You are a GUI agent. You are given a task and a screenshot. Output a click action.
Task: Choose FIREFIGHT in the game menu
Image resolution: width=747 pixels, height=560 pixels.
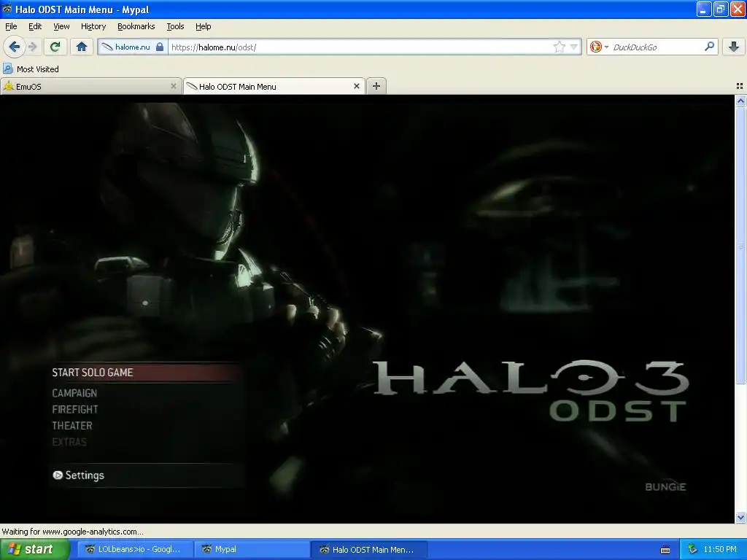pyautogui.click(x=75, y=409)
